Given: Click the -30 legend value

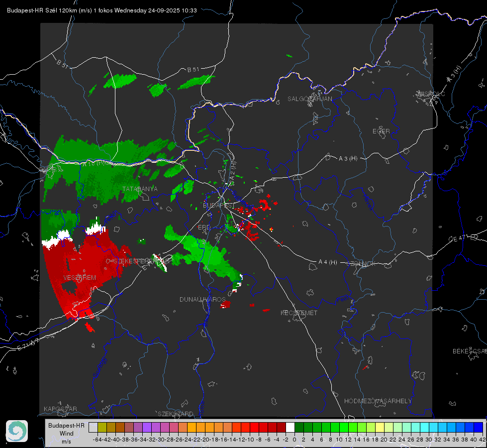Looking at the screenshot, I should 160,440.
